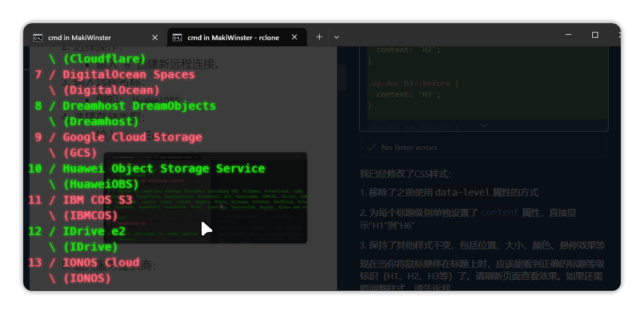Click the (IONOS) text

point(87,278)
